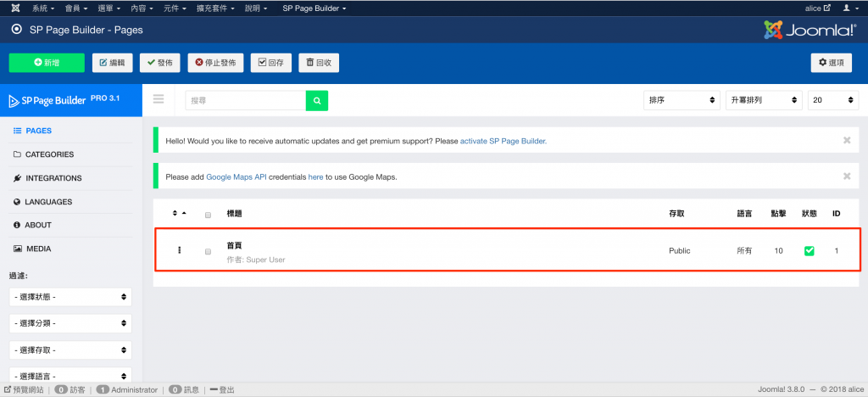Tick the select-all checkbox in the table header
Viewport: 868px width, 397px height.
(208, 215)
